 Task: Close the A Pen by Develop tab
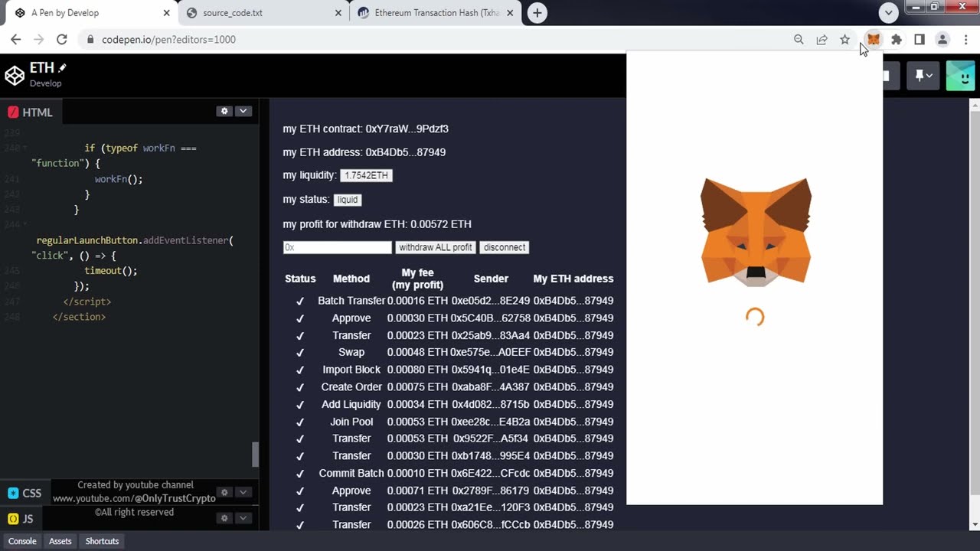pyautogui.click(x=165, y=13)
